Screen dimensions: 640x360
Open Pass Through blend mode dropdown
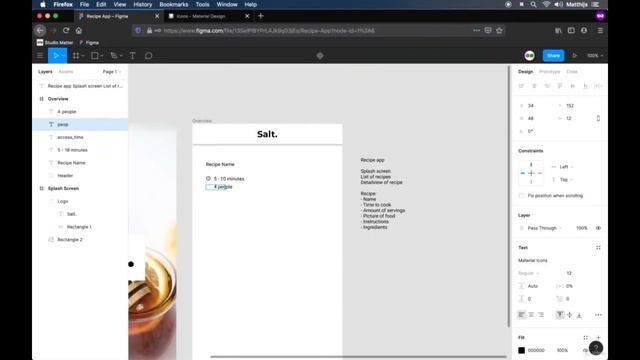544,228
